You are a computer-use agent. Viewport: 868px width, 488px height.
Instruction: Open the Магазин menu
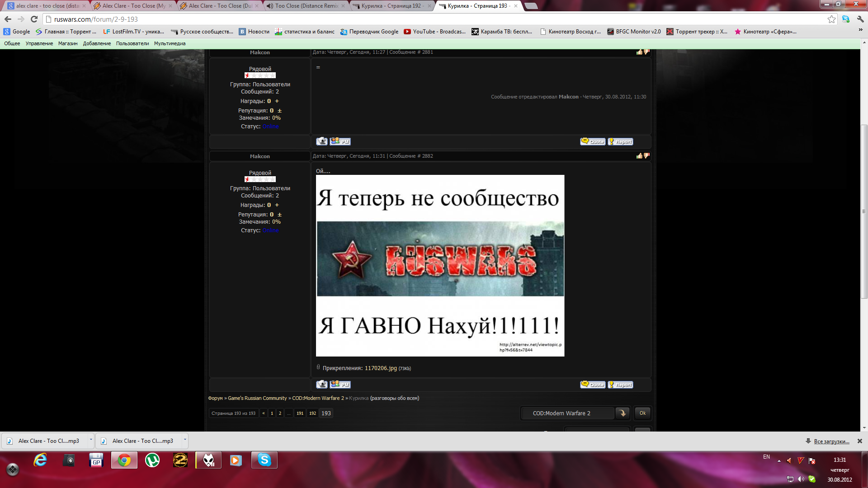(68, 43)
